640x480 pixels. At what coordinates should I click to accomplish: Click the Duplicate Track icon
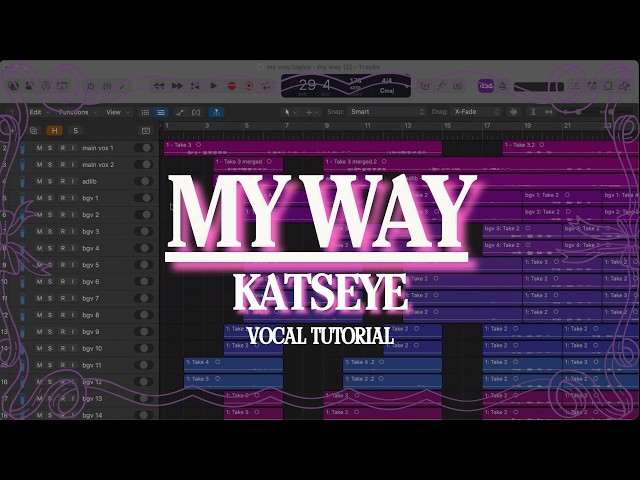click(x=33, y=131)
